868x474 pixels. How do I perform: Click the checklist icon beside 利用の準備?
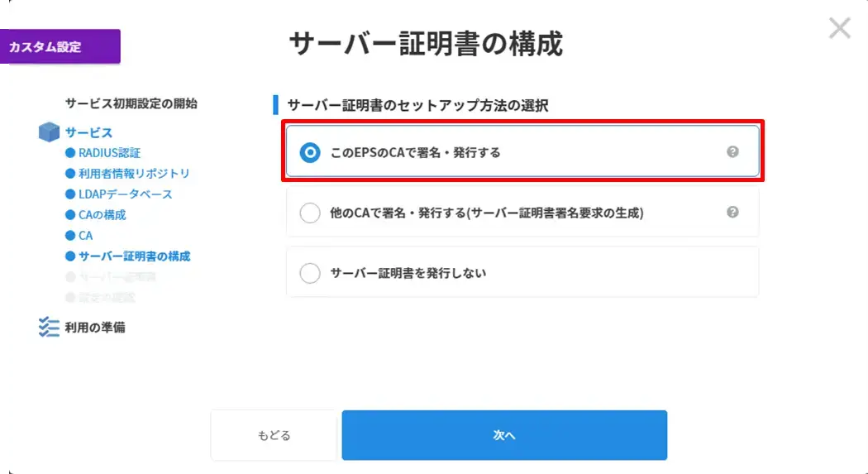pyautogui.click(x=50, y=328)
